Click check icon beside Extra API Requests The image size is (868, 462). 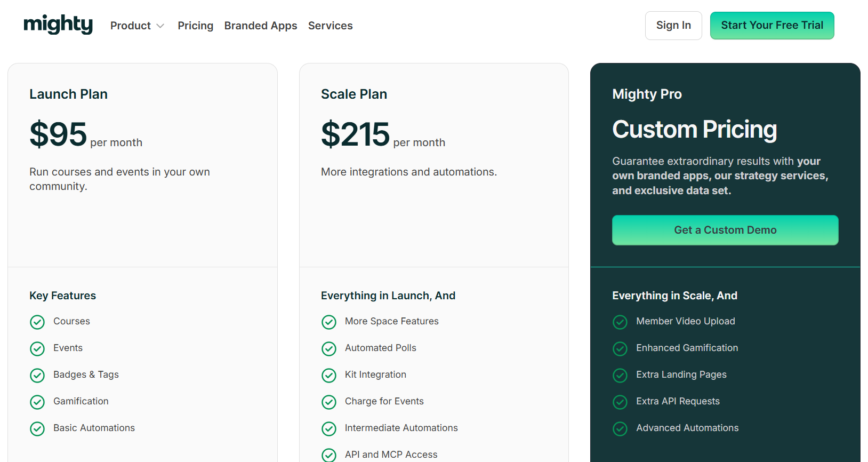coord(620,402)
